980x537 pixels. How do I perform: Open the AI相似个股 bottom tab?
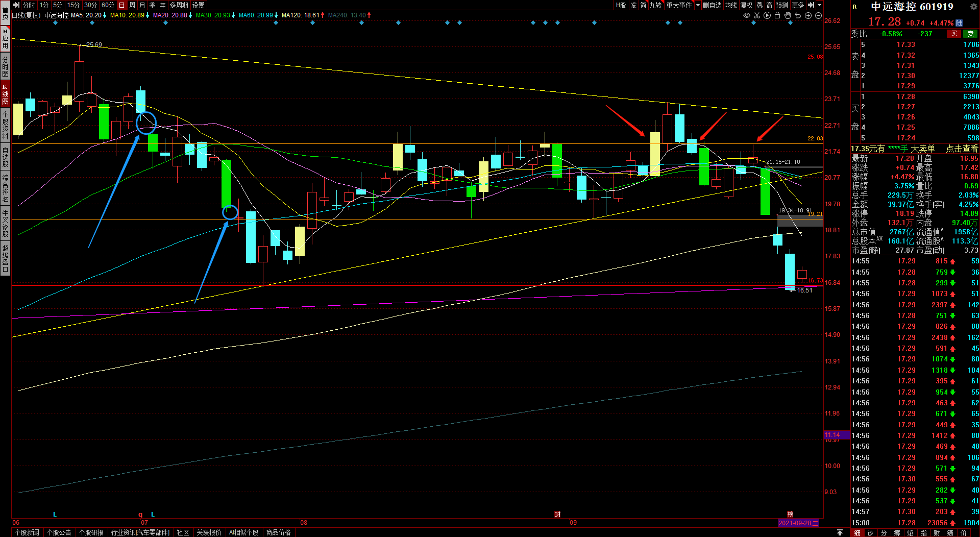243,532
